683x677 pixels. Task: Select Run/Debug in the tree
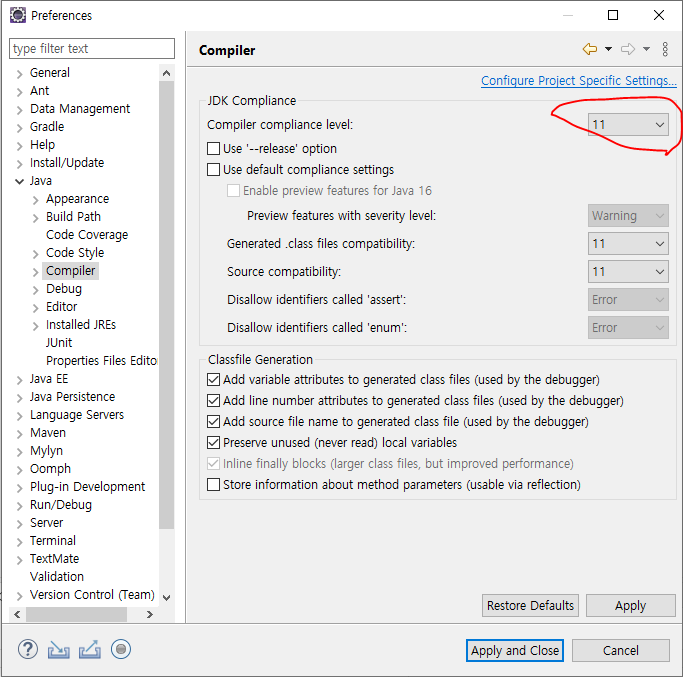[61, 504]
